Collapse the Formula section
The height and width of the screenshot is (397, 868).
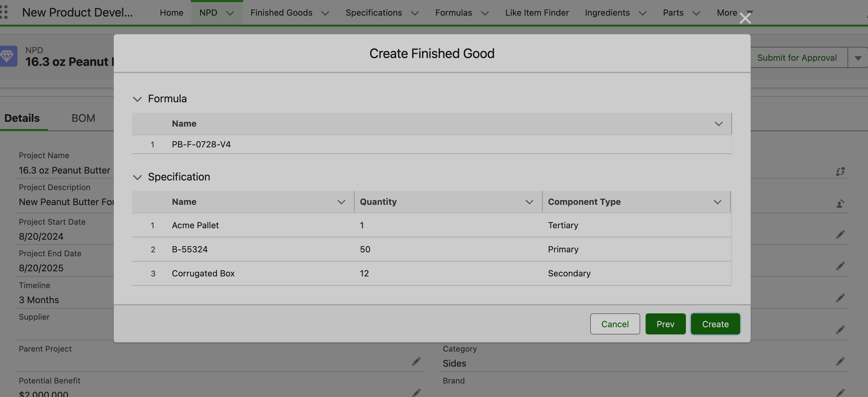coord(137,99)
